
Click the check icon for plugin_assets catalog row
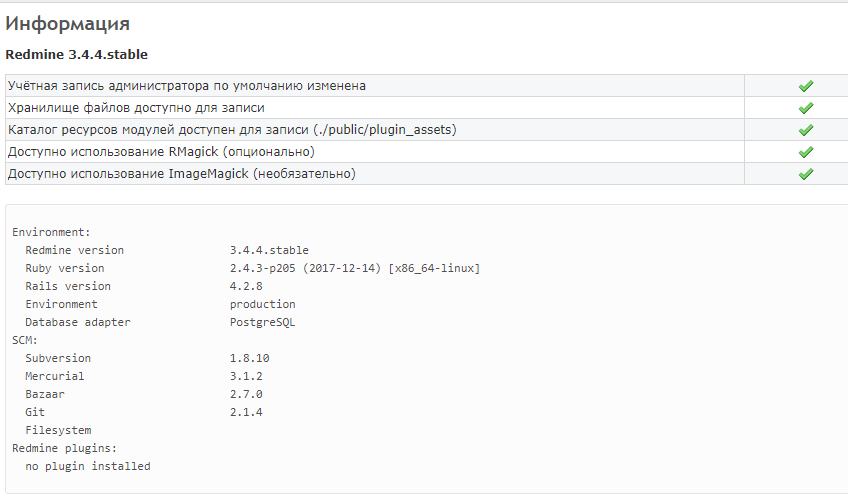(x=806, y=130)
